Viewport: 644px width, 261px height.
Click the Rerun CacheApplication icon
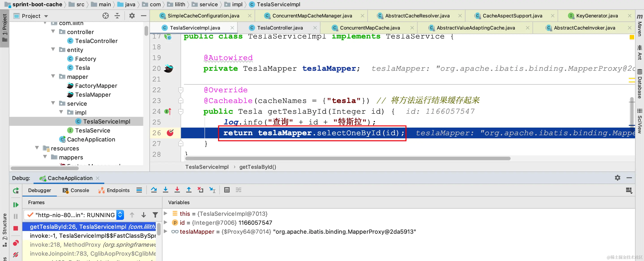16,191
